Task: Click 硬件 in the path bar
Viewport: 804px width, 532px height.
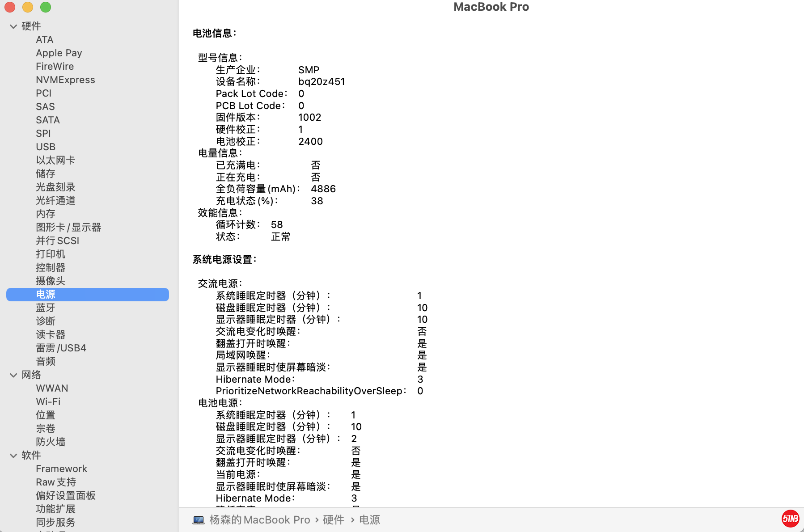Action: pyautogui.click(x=334, y=520)
